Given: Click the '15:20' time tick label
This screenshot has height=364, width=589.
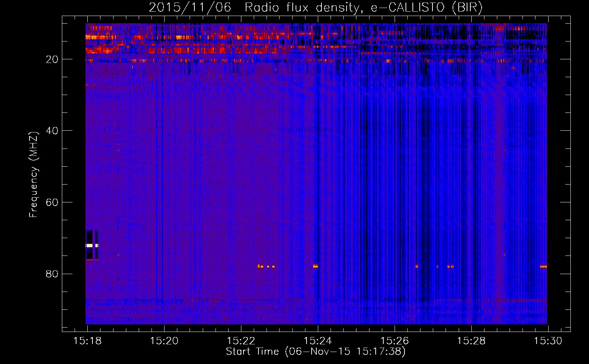Looking at the screenshot, I should [164, 341].
